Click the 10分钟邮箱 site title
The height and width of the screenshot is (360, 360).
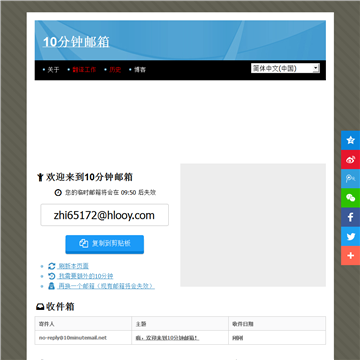coord(76,42)
